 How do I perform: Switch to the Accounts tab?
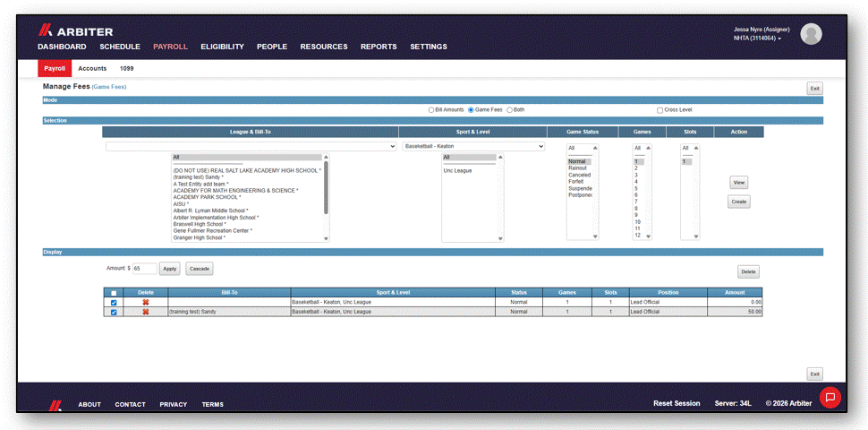click(x=92, y=69)
